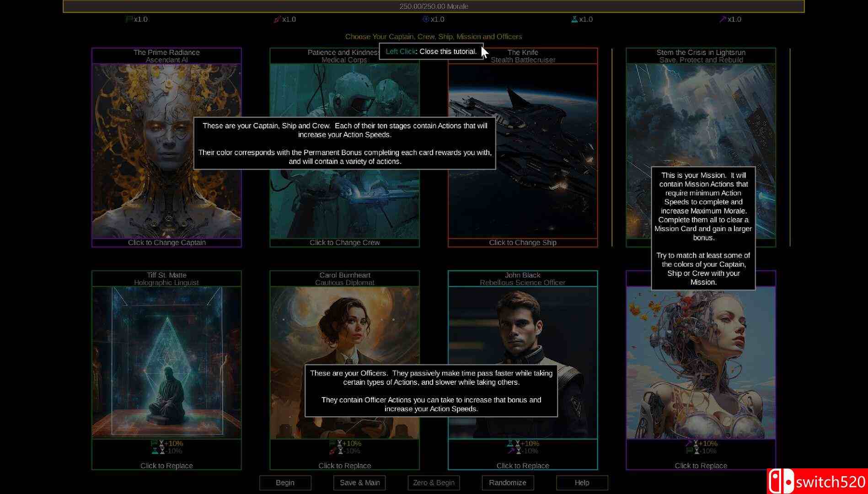
Task: Click the teal flask speed multiplier icon
Action: [x=574, y=19]
